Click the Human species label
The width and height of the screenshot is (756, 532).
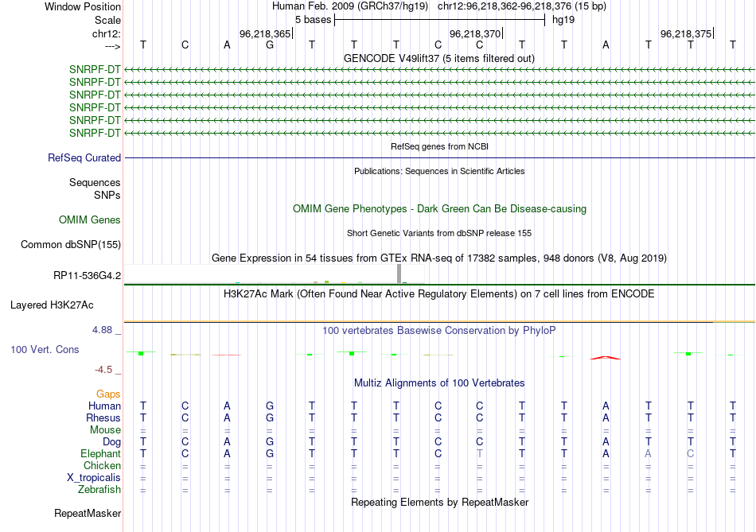click(x=104, y=406)
